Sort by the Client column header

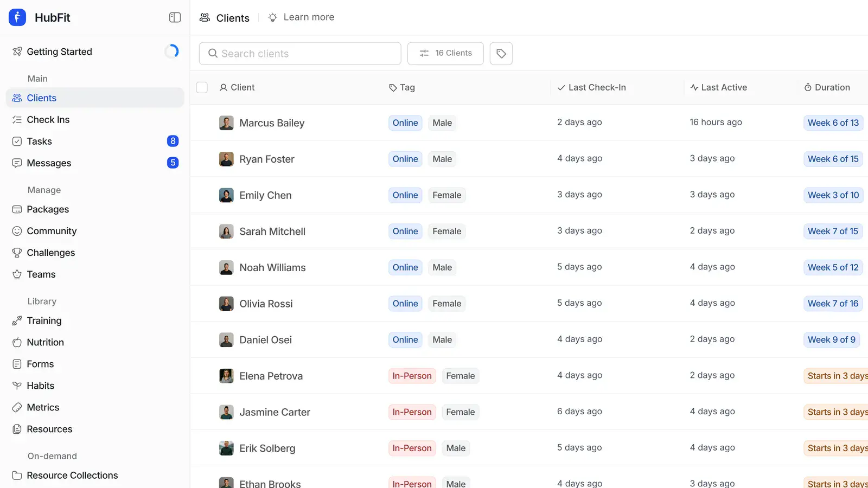237,87
